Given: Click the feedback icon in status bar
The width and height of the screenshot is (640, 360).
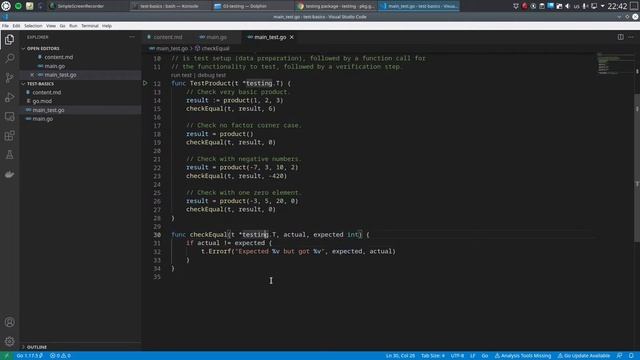Looking at the screenshot, I should [620, 356].
